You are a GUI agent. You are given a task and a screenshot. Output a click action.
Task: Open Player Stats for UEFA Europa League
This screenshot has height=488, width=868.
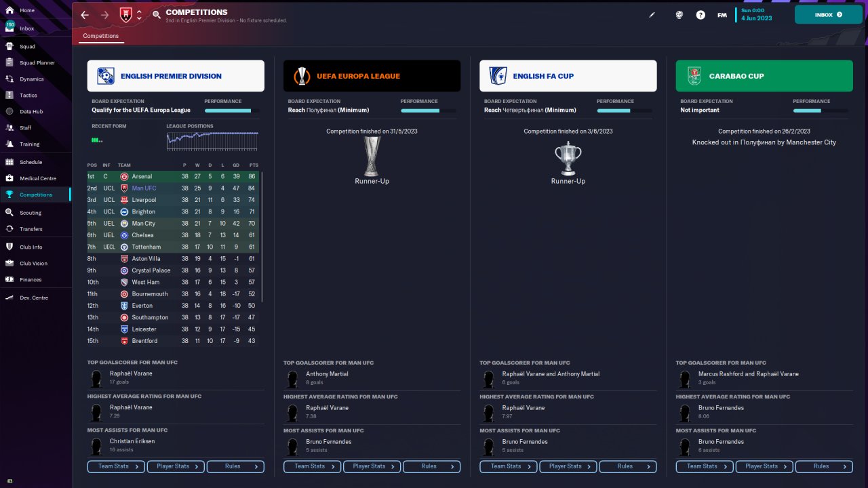372,466
